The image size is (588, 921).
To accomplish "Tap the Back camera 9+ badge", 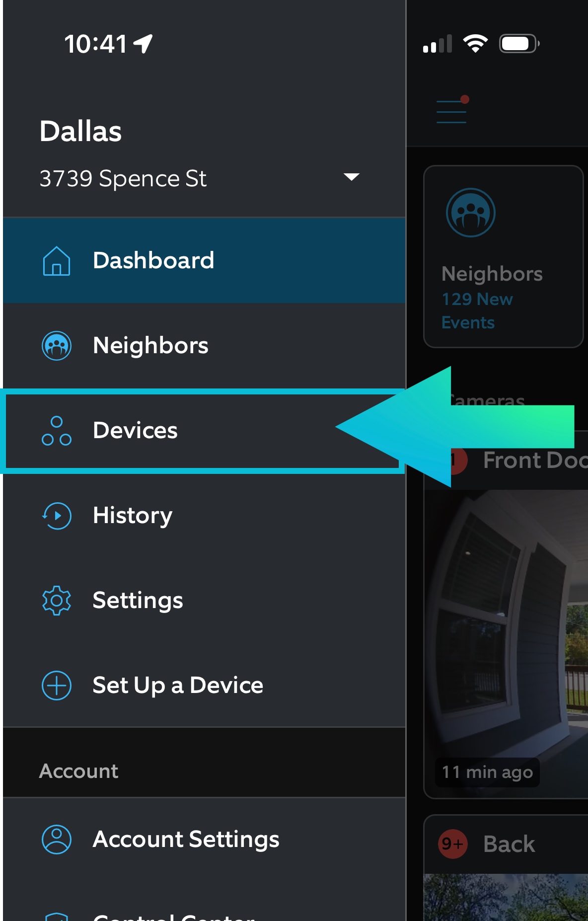I will 452,844.
